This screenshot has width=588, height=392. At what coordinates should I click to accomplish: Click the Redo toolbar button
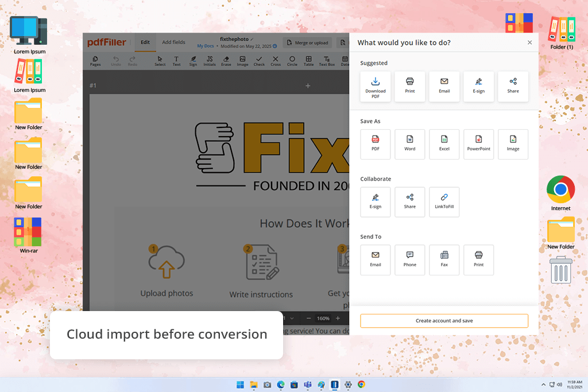(133, 61)
